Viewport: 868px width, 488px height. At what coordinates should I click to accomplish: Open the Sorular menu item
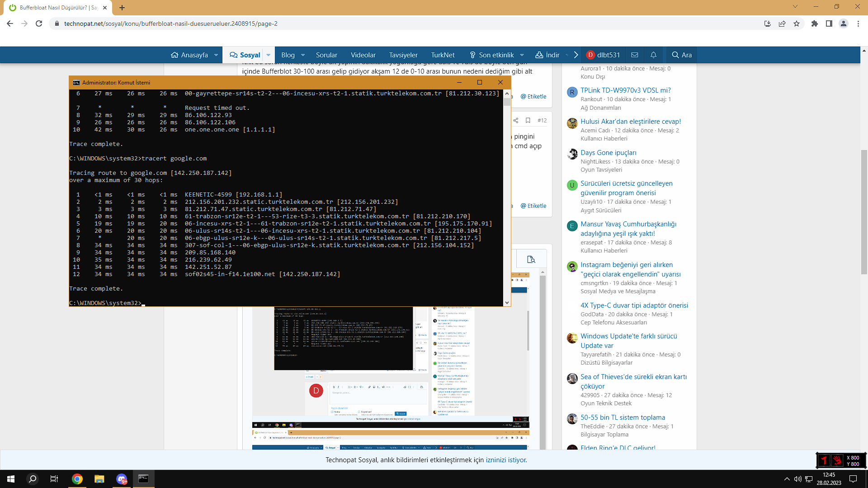326,55
